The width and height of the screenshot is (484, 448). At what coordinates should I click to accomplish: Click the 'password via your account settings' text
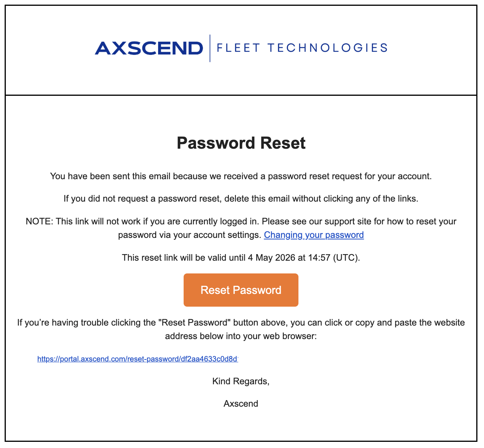189,235
